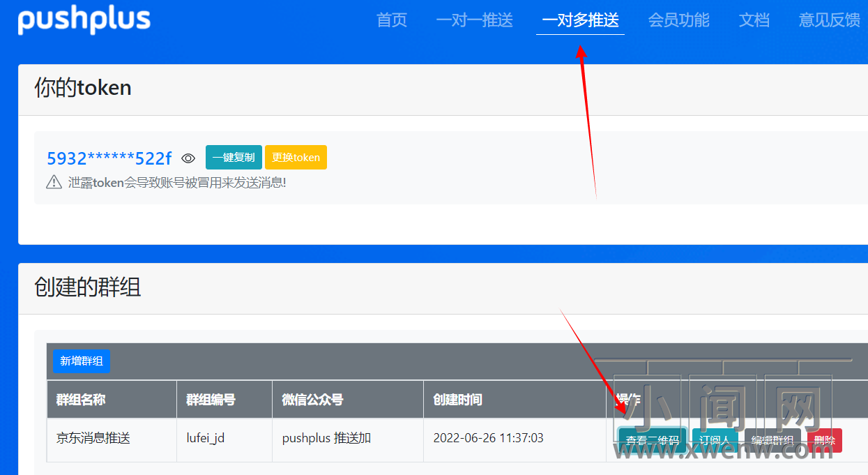Click the timestamp 2022-06-26 11:37:03
The image size is (868, 475).
(489, 439)
